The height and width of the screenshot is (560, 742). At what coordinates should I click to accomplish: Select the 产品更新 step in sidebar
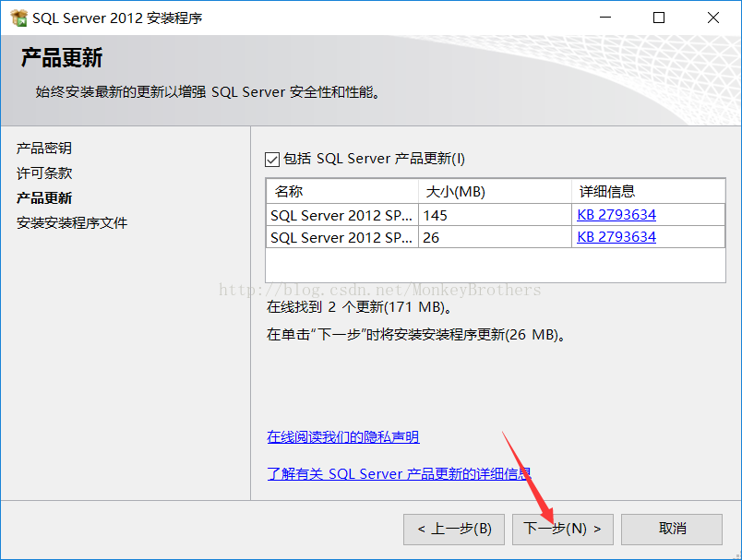(44, 198)
